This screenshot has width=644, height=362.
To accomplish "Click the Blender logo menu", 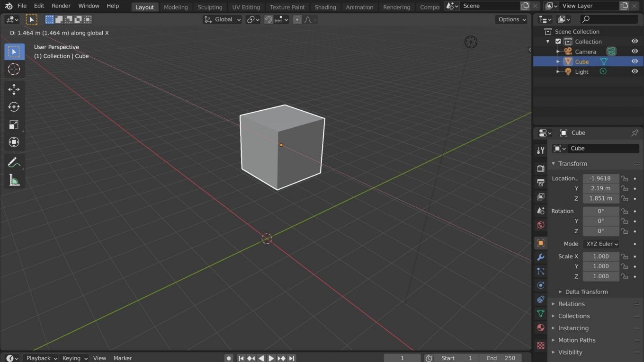I will coord(8,6).
